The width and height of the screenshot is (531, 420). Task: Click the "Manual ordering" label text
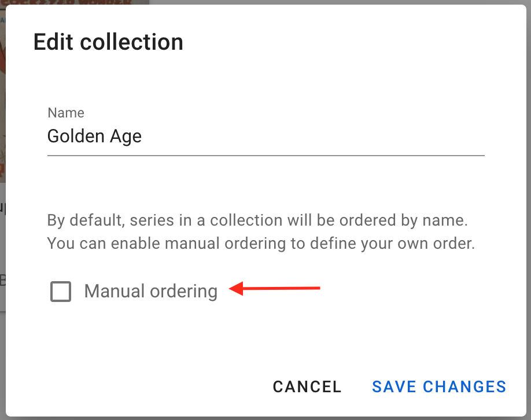point(150,291)
